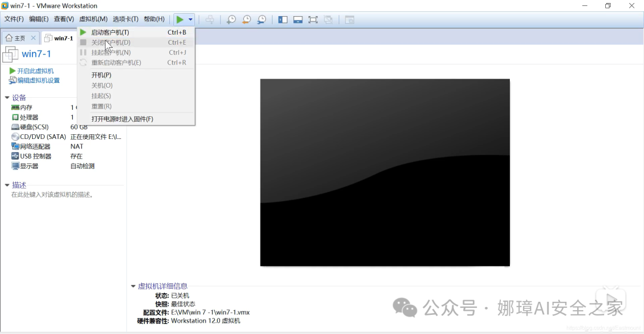
Task: Toggle the library sidebar panel icon
Action: tap(283, 19)
